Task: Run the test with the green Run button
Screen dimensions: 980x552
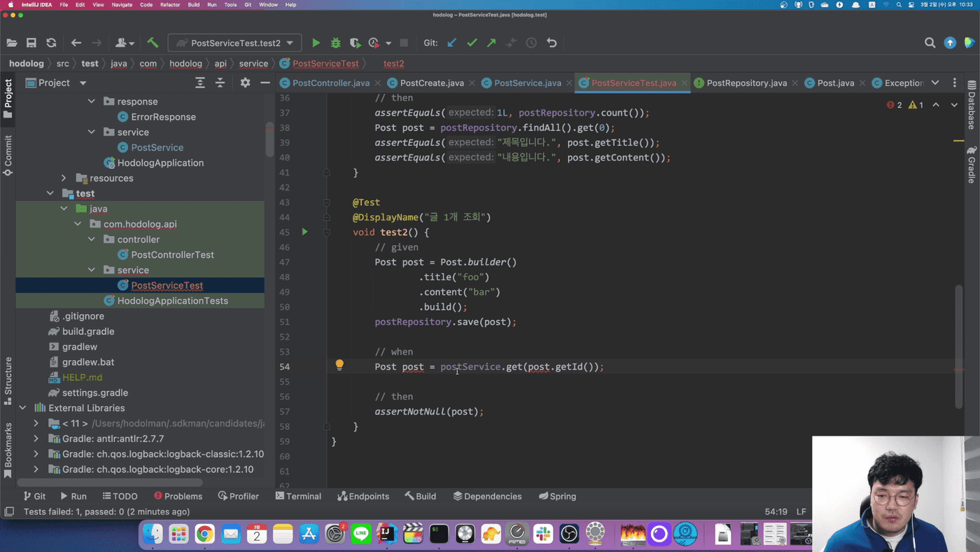Action: (316, 43)
